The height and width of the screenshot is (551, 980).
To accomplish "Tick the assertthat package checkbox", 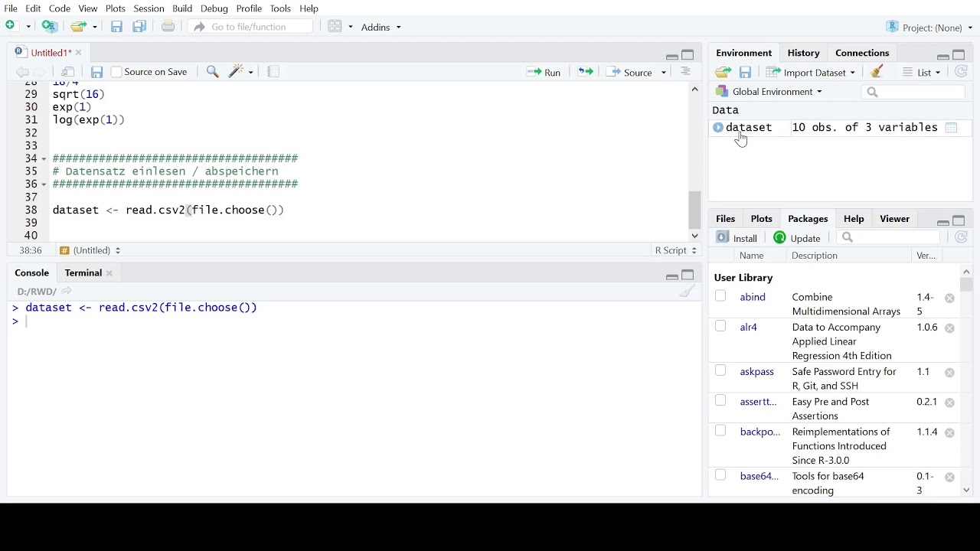I will (720, 400).
